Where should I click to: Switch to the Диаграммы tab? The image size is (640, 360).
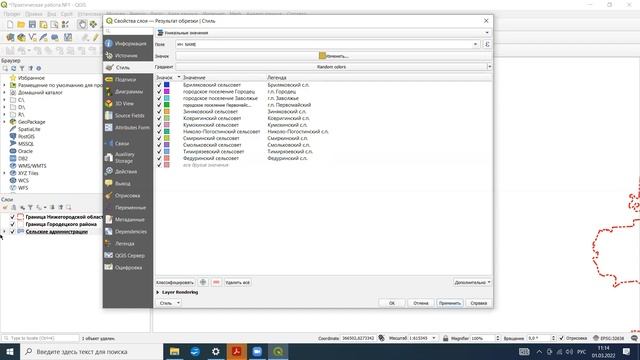tap(128, 91)
